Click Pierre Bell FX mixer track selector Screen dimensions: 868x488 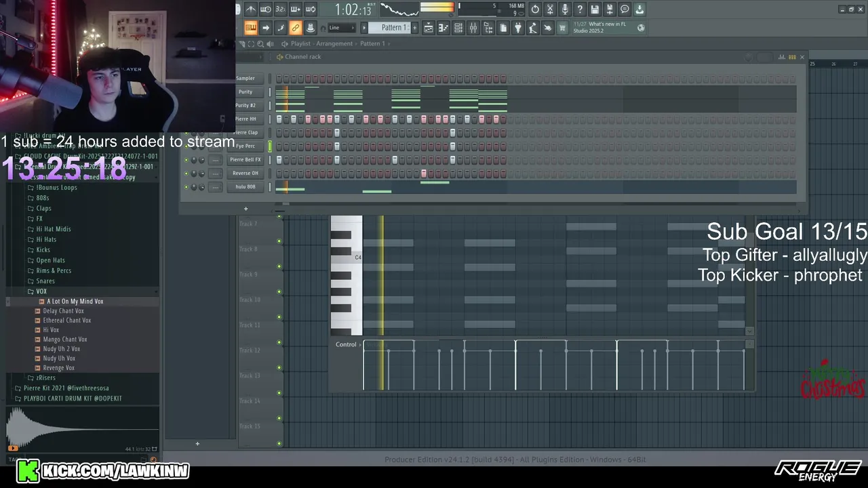pyautogui.click(x=215, y=160)
